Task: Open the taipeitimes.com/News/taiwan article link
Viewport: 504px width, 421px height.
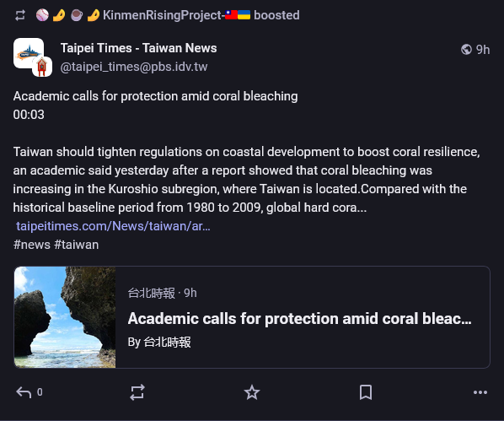Action: pyautogui.click(x=113, y=226)
